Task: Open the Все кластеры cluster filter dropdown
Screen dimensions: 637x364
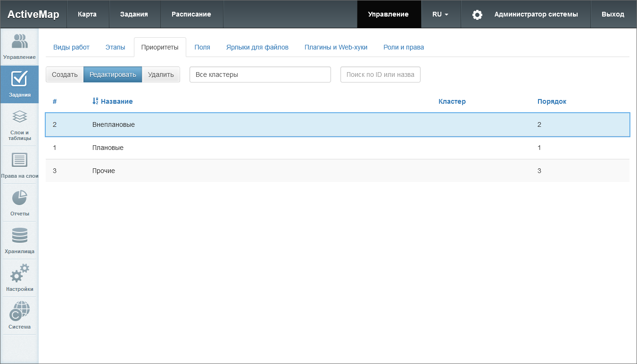Action: [x=260, y=74]
